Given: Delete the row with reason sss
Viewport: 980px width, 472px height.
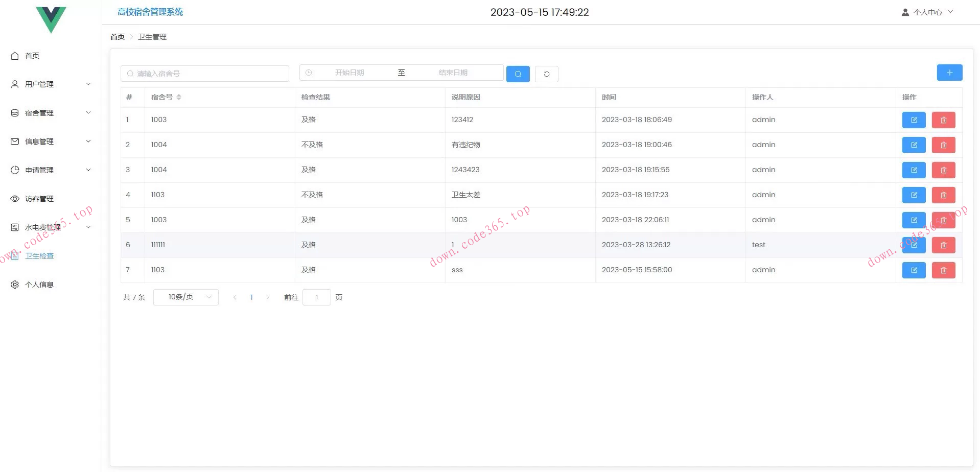Looking at the screenshot, I should tap(943, 270).
